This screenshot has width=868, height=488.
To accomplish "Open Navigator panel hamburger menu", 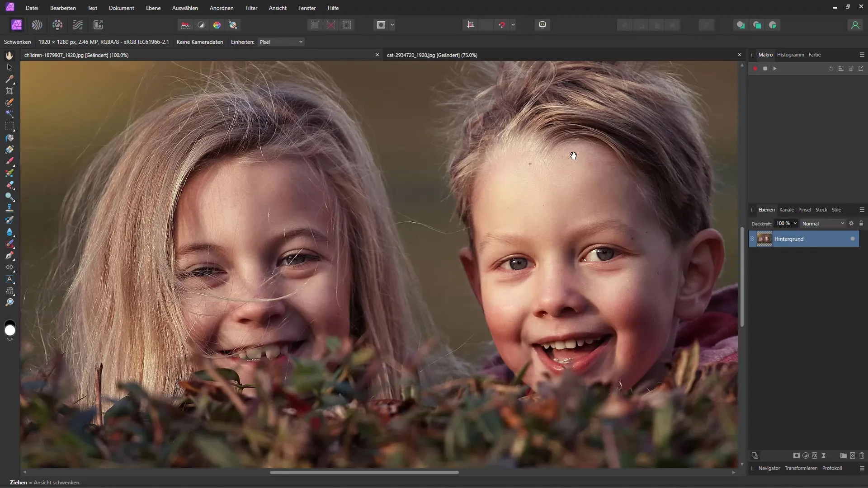I will 862,468.
